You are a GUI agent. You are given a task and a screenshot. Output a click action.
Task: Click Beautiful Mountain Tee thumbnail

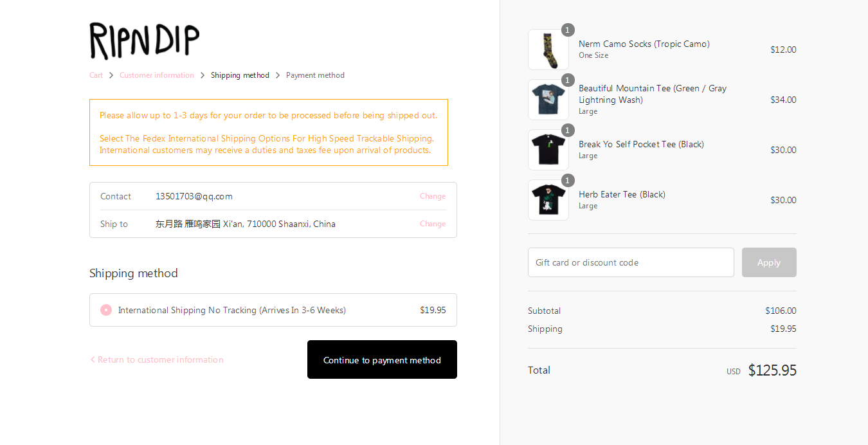click(x=548, y=100)
